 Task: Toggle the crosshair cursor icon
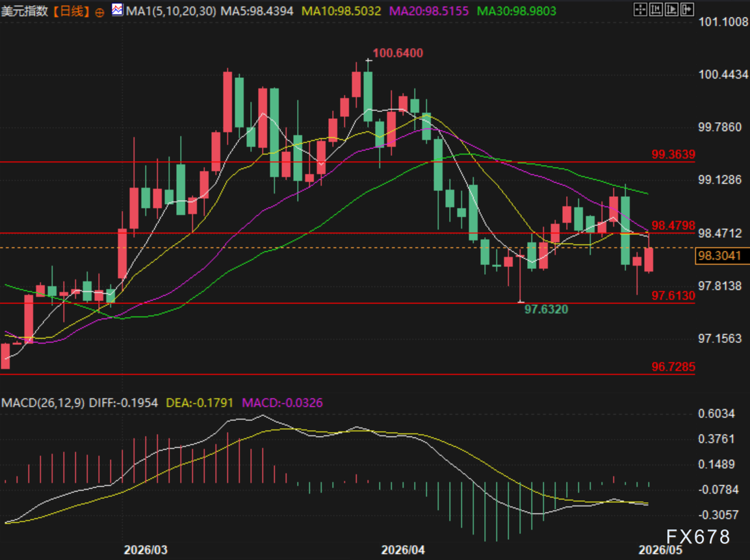point(640,10)
